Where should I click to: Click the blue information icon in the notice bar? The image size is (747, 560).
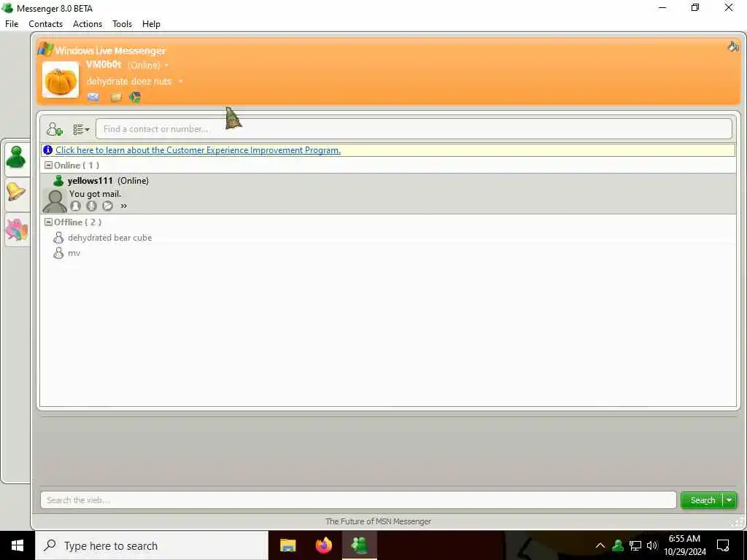[47, 150]
